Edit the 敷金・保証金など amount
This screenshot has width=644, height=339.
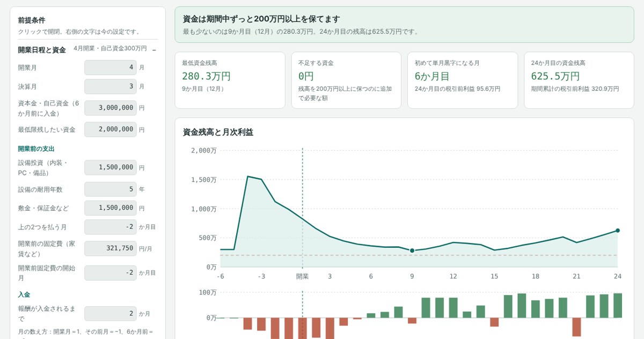pyautogui.click(x=111, y=208)
